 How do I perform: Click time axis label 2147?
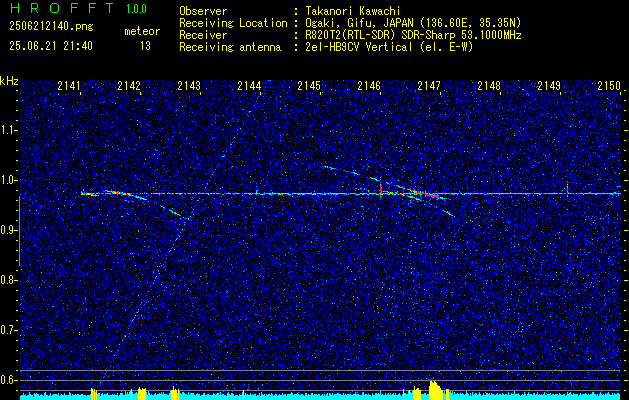[429, 86]
